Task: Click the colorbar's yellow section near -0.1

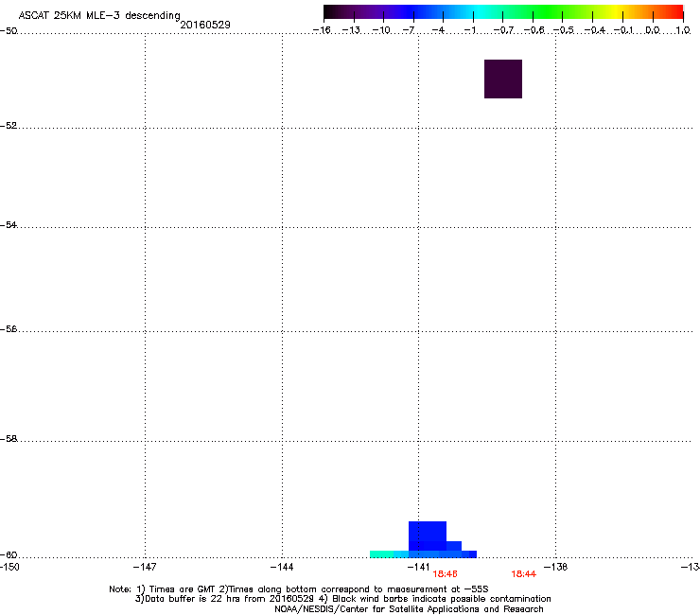Action: tap(621, 12)
